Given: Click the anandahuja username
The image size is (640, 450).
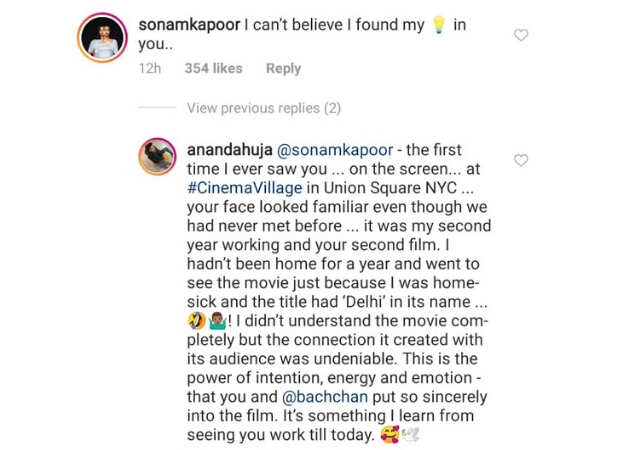Looking at the screenshot, I should click(229, 150).
